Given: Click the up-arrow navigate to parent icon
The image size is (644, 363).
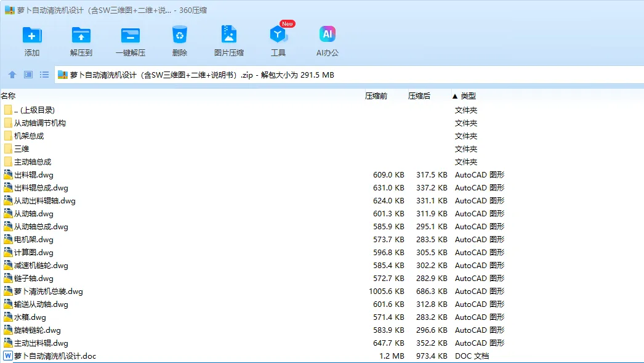Looking at the screenshot, I should (x=12, y=75).
